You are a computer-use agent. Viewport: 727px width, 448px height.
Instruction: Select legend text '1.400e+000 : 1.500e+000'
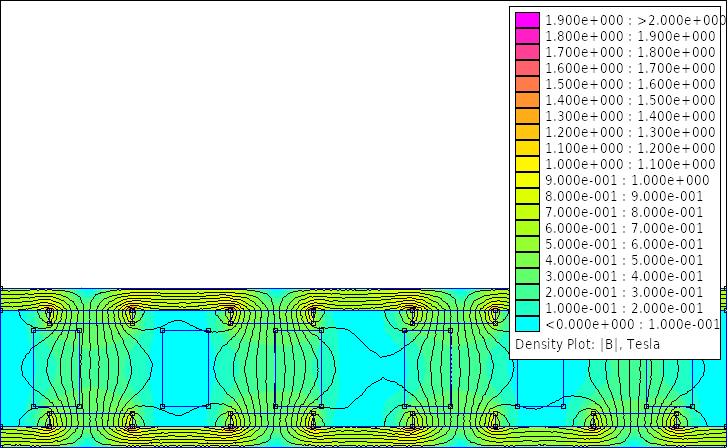pyautogui.click(x=630, y=100)
